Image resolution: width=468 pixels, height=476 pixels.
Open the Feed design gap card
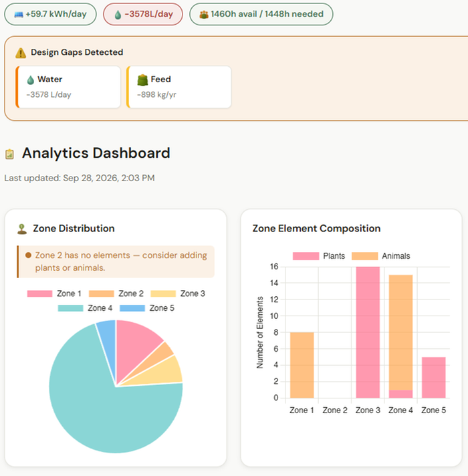point(179,87)
